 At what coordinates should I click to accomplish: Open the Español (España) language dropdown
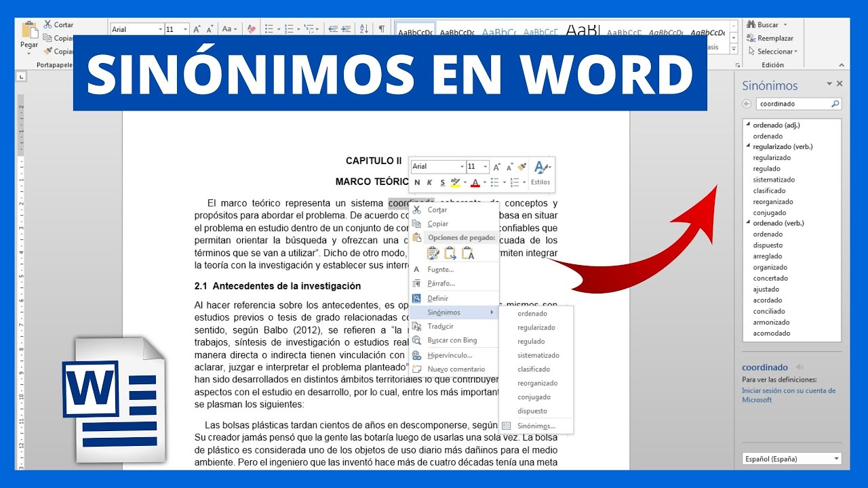[x=837, y=459]
